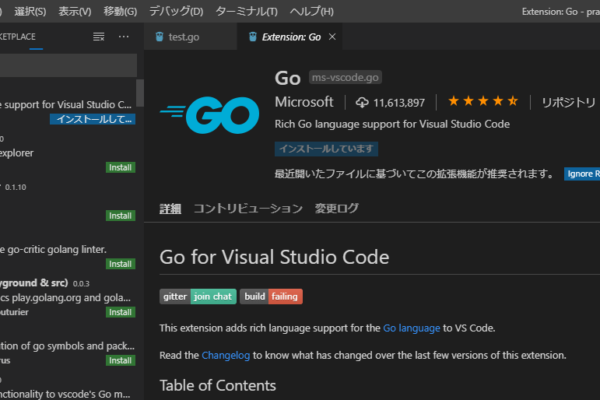Click the インストールしています button in details
600x400 pixels.
(326, 149)
